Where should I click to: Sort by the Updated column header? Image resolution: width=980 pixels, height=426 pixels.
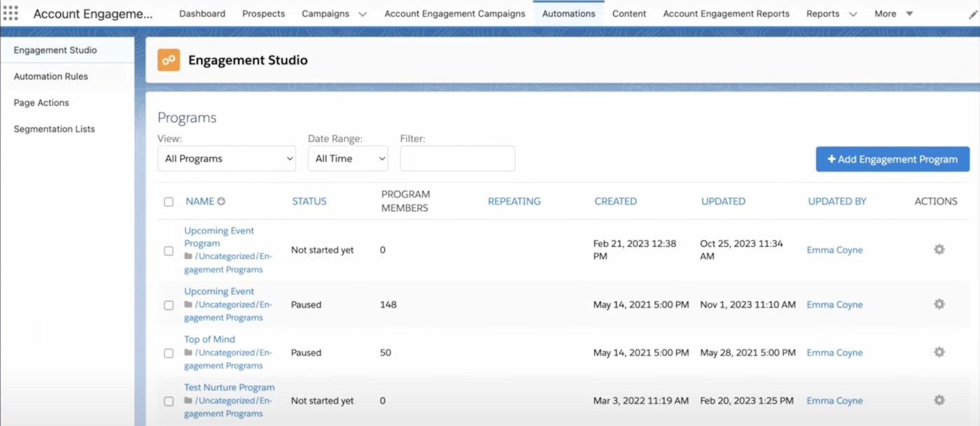pyautogui.click(x=723, y=201)
